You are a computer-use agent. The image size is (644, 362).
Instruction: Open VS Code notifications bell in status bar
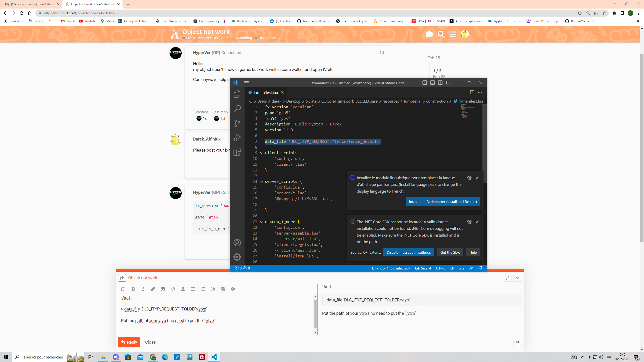[480, 268]
